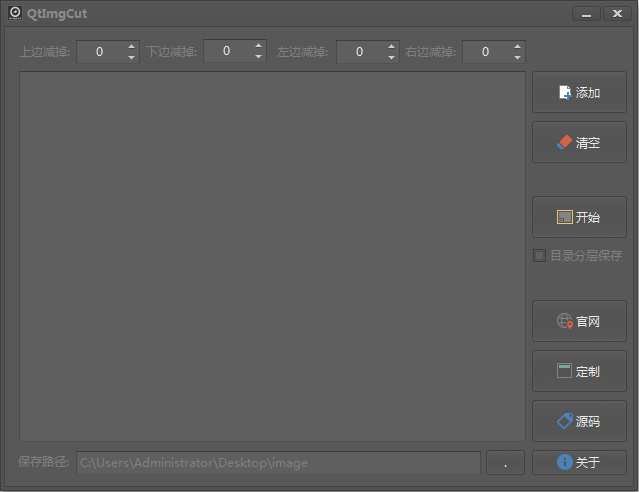Increase the 下边减掉 bottom crop value
The height and width of the screenshot is (492, 639).
[258, 46]
